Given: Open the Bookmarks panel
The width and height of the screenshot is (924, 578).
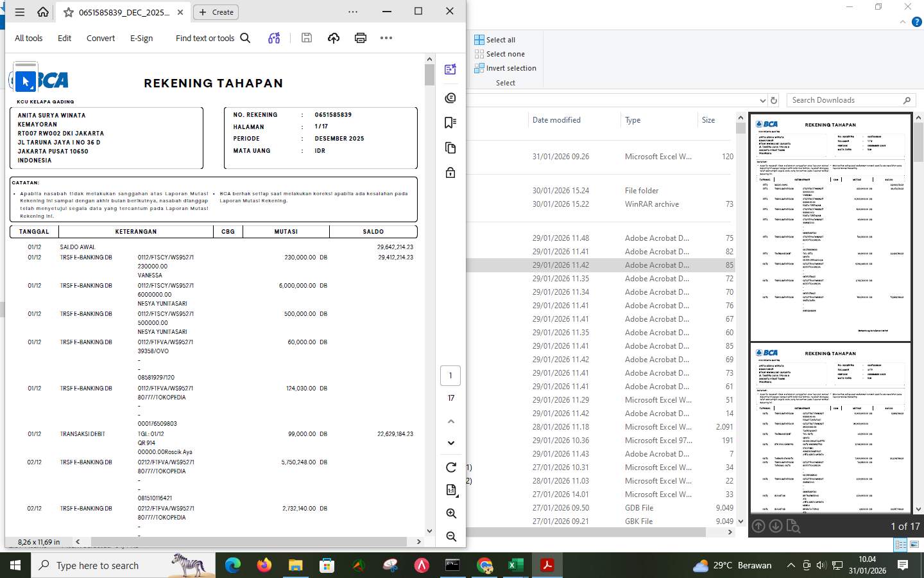Looking at the screenshot, I should pyautogui.click(x=450, y=122).
